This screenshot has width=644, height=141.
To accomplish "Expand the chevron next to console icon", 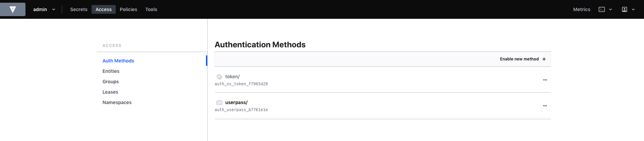I will tap(610, 9).
